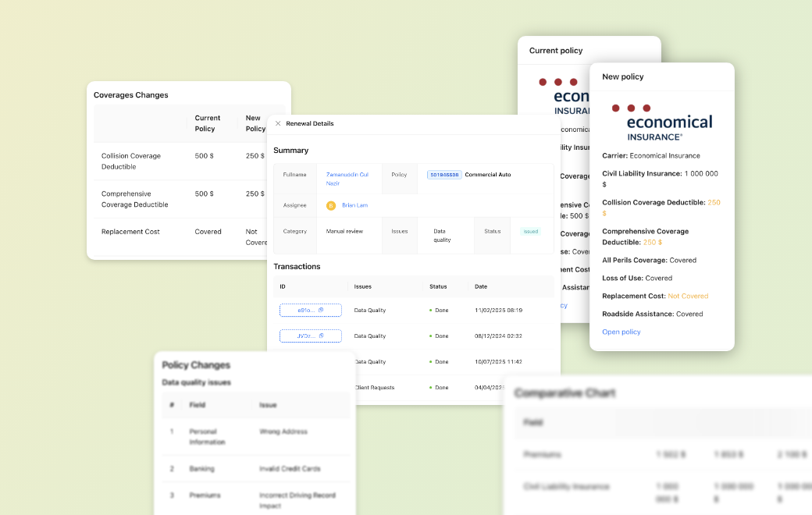Screen dimensions: 812x515
Task: Click Current Policy 500 $ for Collision Coverage
Action: tap(204, 156)
